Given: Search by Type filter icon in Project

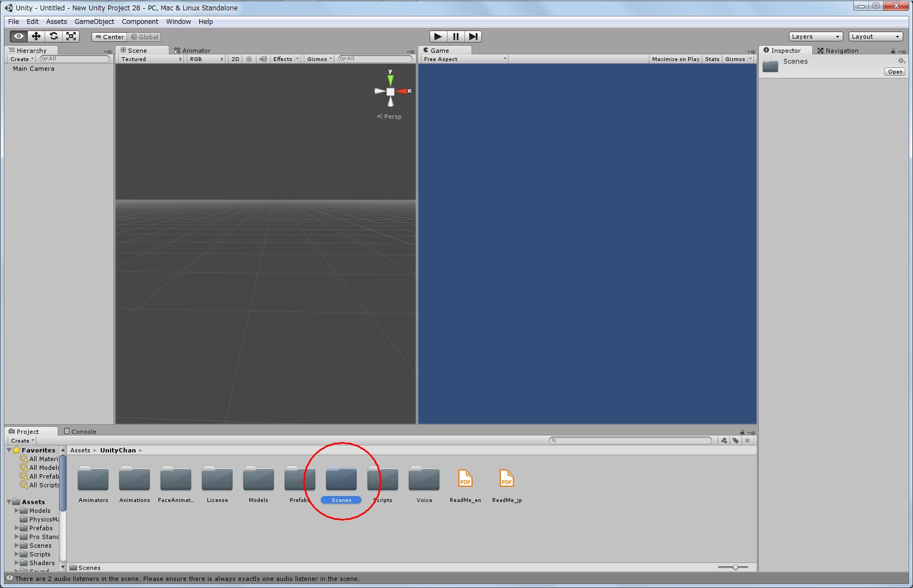Looking at the screenshot, I should coord(724,440).
